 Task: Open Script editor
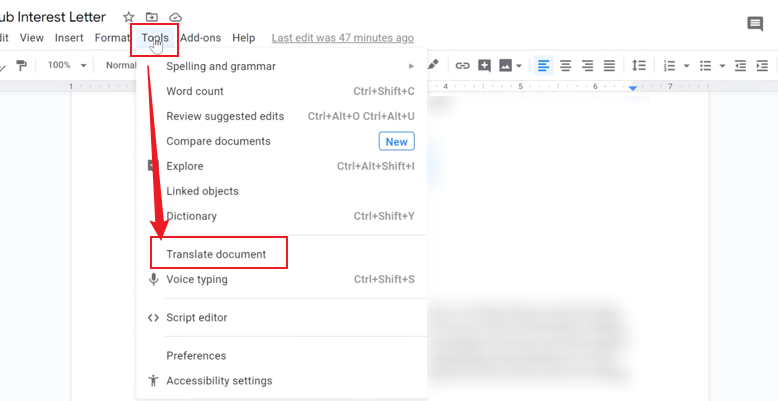point(281,318)
